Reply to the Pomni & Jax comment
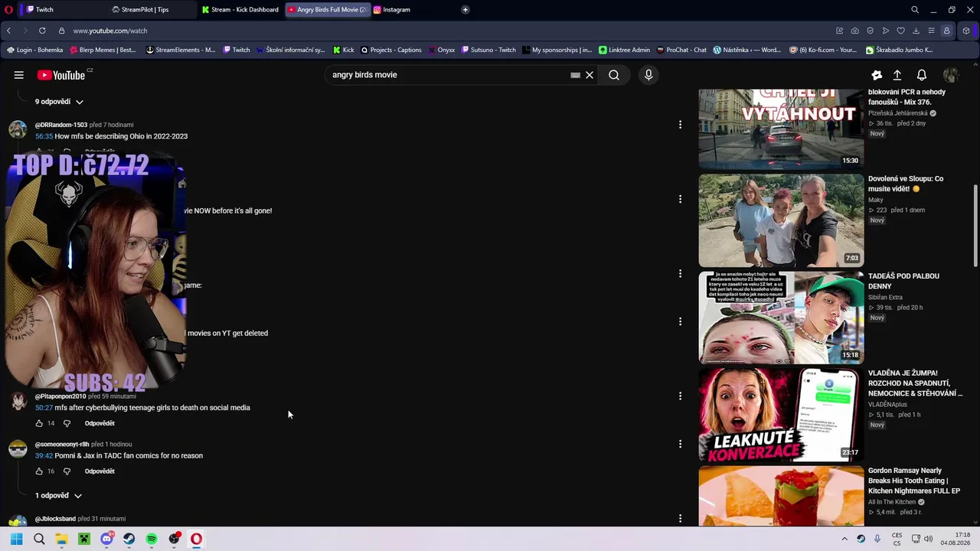 pyautogui.click(x=100, y=471)
